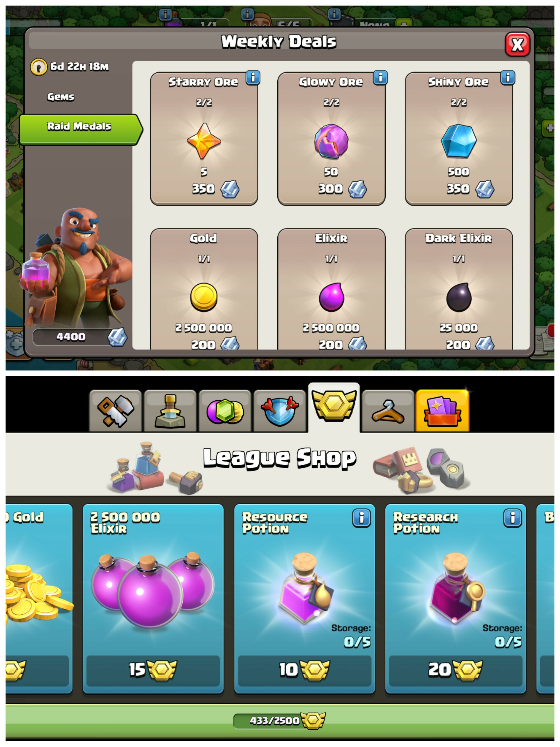Open the Glowy Ore info icon
Viewport: 560px width, 747px height.
click(380, 78)
